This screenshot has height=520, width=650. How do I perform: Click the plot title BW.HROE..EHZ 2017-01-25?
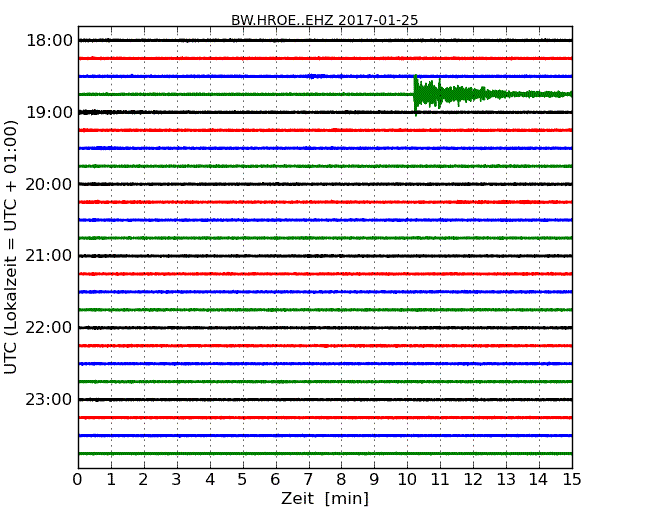[325, 20]
